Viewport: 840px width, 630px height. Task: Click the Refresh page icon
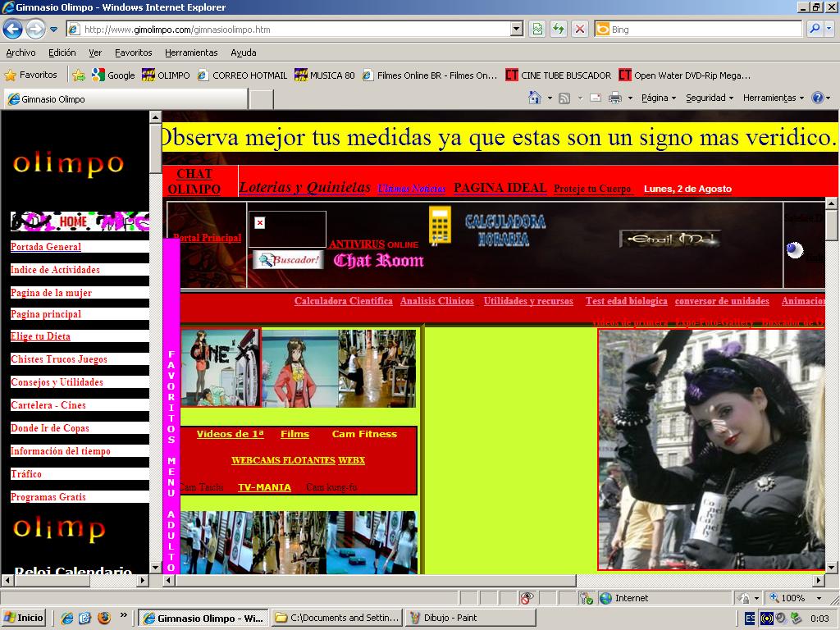coord(559,29)
